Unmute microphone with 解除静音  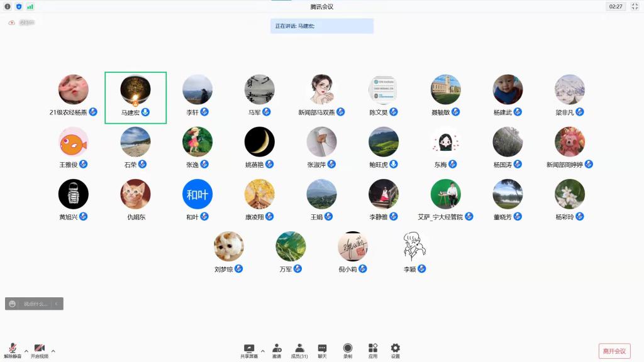point(13,349)
